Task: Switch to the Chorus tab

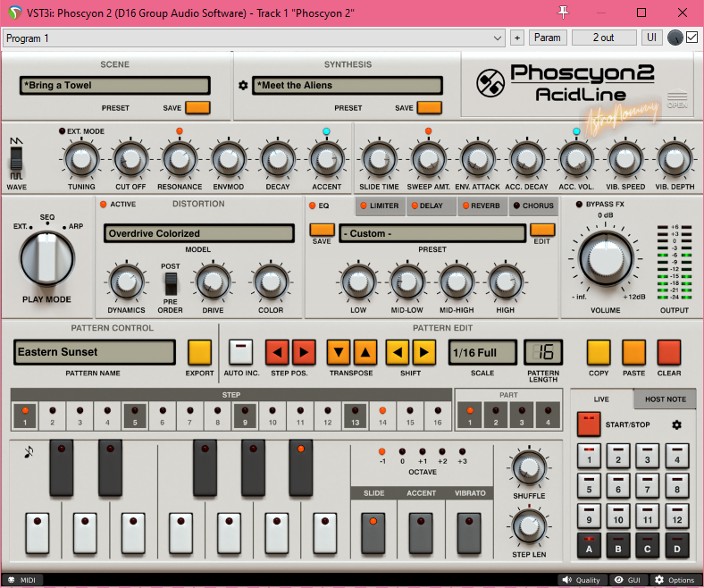Action: click(533, 206)
